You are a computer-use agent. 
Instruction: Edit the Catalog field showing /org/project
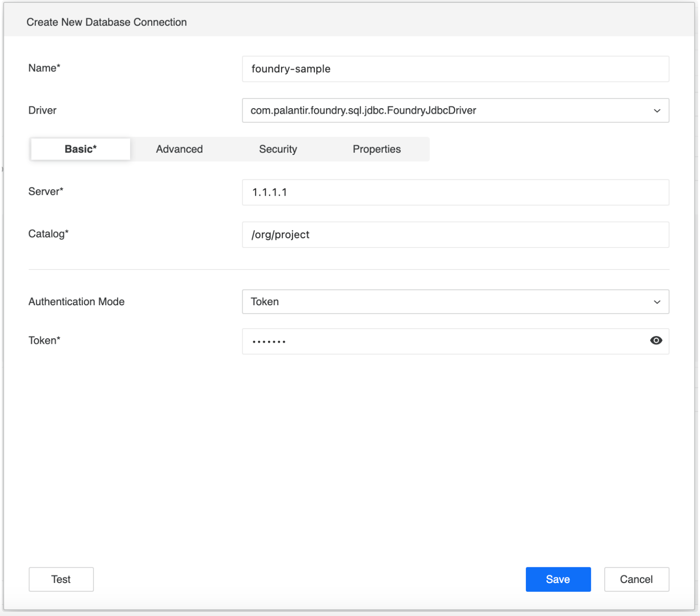(x=455, y=235)
